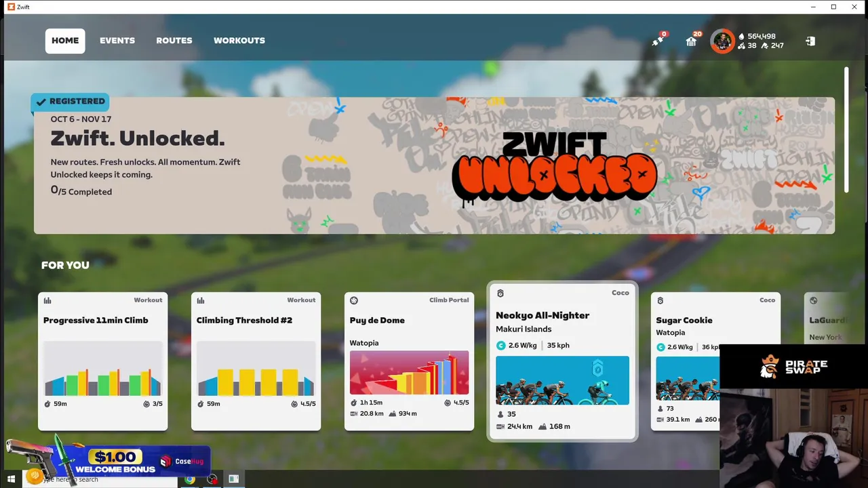Select the Sugar Cookie Watopia card
Screen dimensions: 868x488
[715, 361]
